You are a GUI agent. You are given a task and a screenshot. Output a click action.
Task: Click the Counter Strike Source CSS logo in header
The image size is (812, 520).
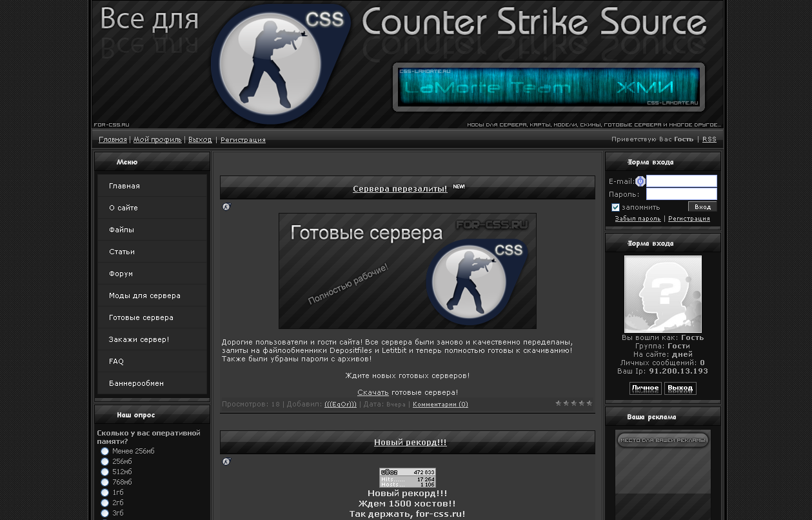pyautogui.click(x=281, y=63)
